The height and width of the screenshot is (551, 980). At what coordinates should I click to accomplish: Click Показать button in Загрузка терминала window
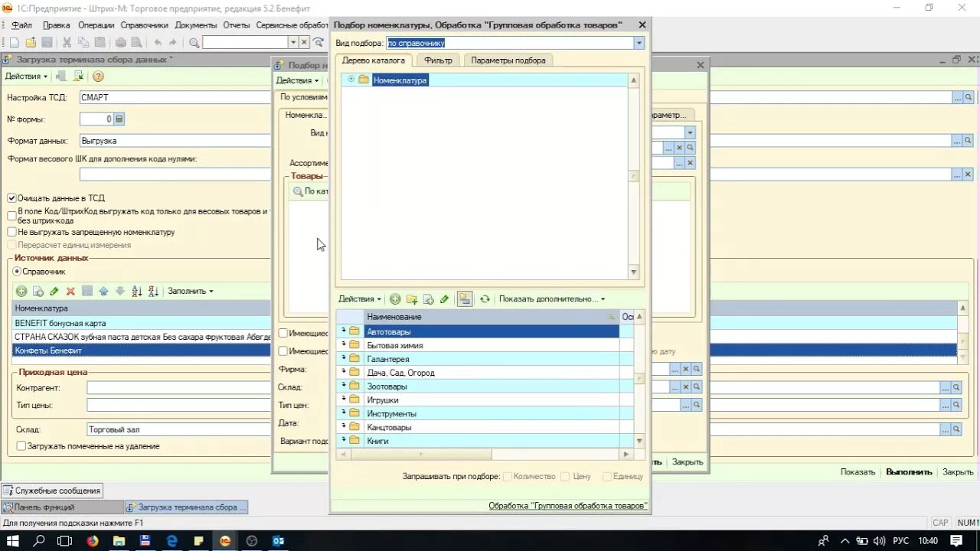(x=857, y=472)
